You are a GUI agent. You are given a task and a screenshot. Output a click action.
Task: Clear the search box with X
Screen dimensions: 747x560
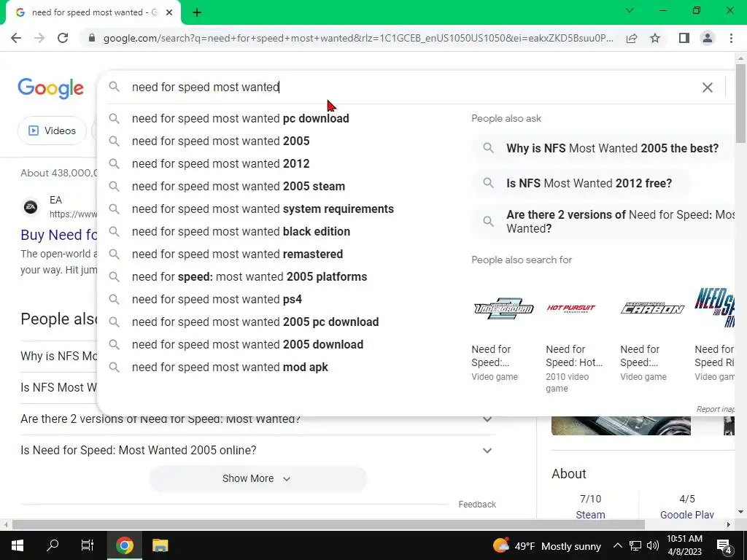click(x=708, y=87)
